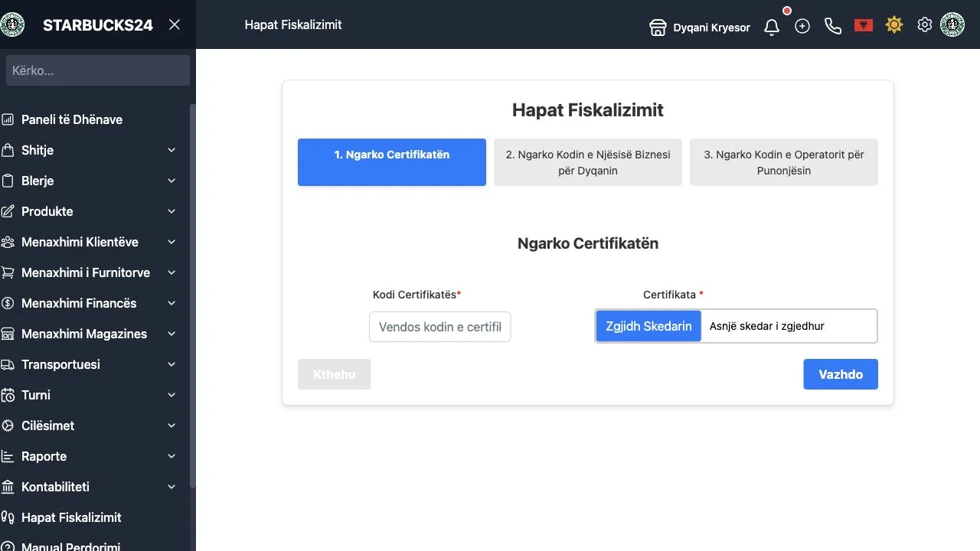The height and width of the screenshot is (551, 980).
Task: Open settings gear icon in top bar
Action: coord(925,24)
